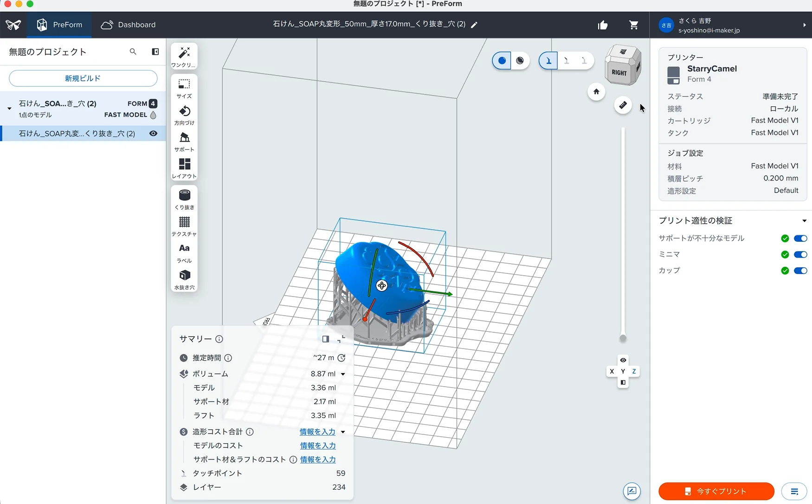The width and height of the screenshot is (812, 504).
Task: Open the shopping cart
Action: [x=634, y=25]
